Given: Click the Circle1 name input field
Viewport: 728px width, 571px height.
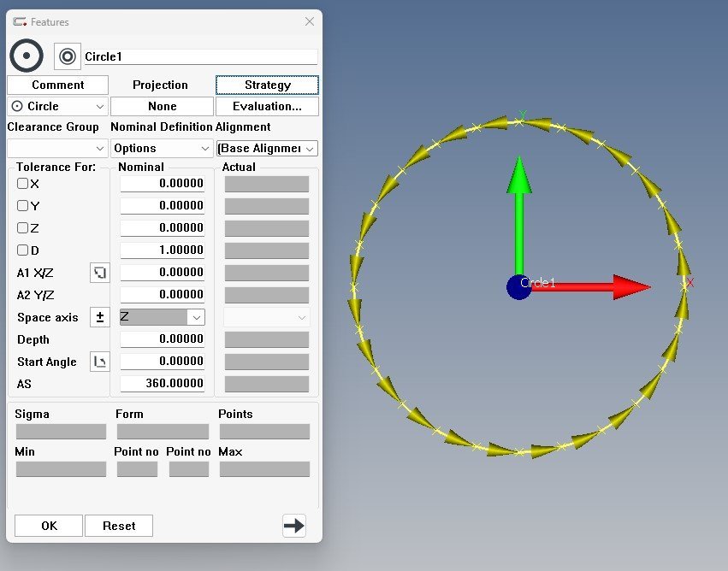Looking at the screenshot, I should (x=200, y=57).
